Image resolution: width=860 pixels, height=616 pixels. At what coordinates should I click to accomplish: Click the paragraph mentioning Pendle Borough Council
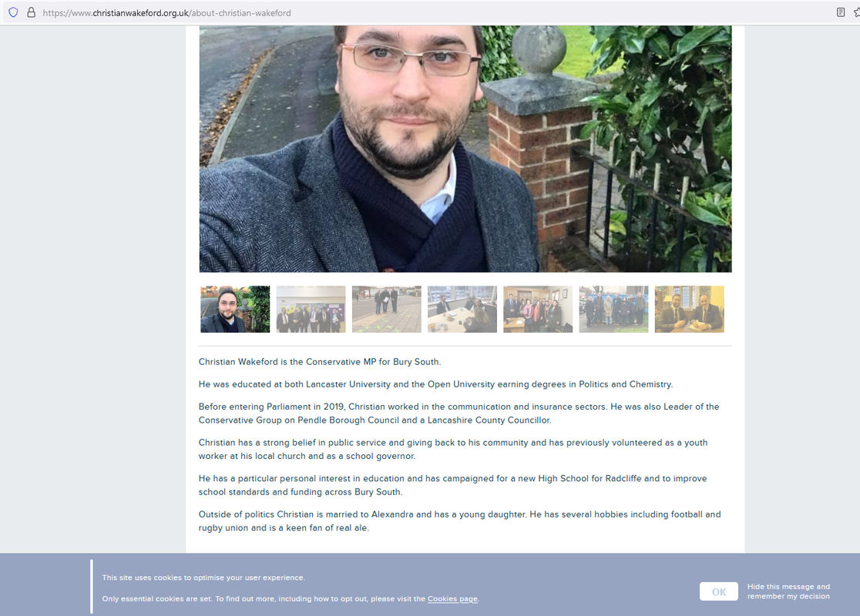pos(459,413)
